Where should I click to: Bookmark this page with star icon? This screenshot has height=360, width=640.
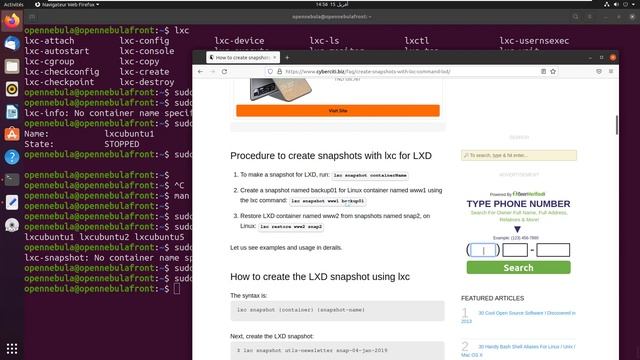click(x=553, y=71)
